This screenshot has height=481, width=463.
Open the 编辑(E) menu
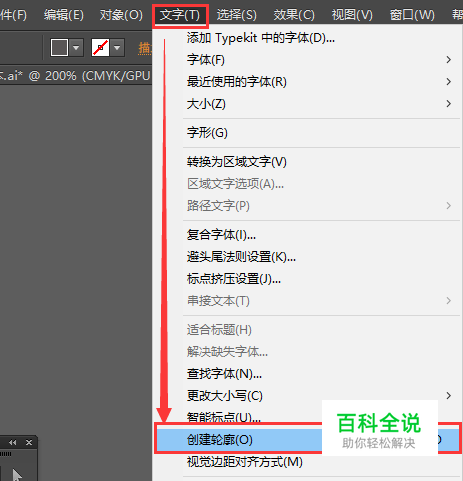64,15
